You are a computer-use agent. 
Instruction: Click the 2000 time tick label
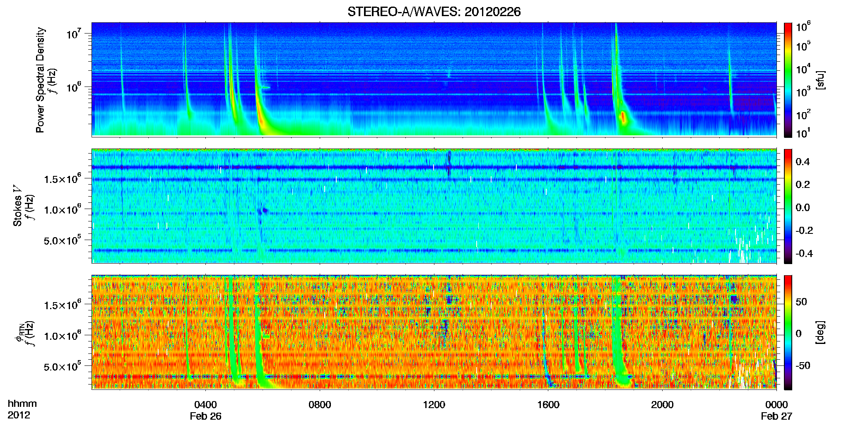tap(662, 405)
